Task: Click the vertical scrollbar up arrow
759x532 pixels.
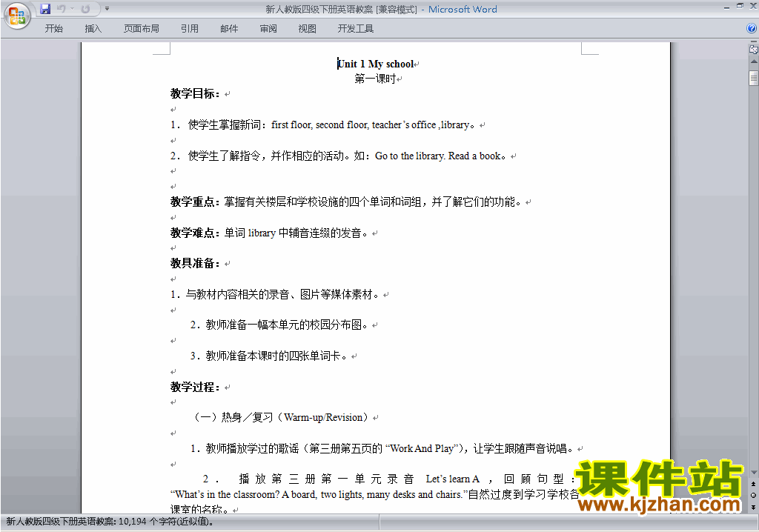Action: pos(754,62)
